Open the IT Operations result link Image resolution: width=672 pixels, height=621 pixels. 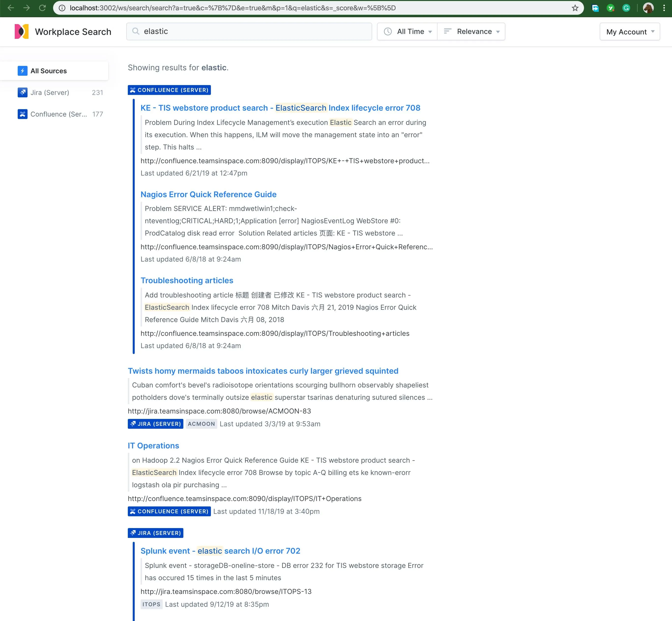[153, 445]
